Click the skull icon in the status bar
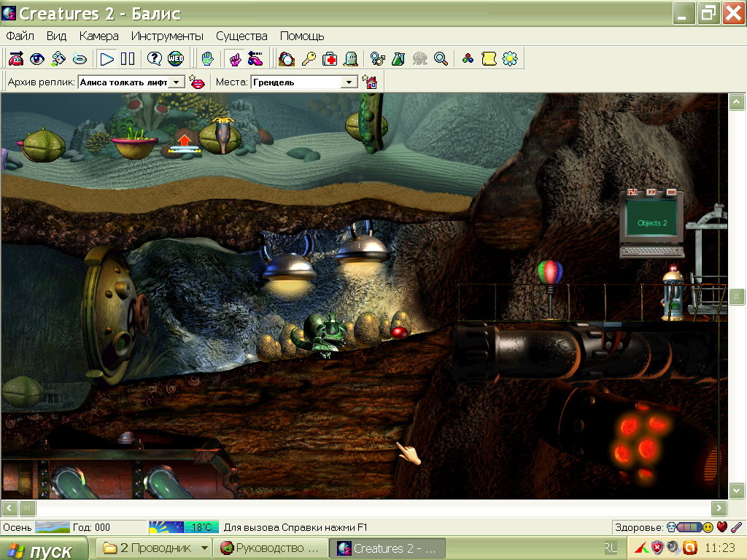This screenshot has height=560, width=747. tap(671, 527)
